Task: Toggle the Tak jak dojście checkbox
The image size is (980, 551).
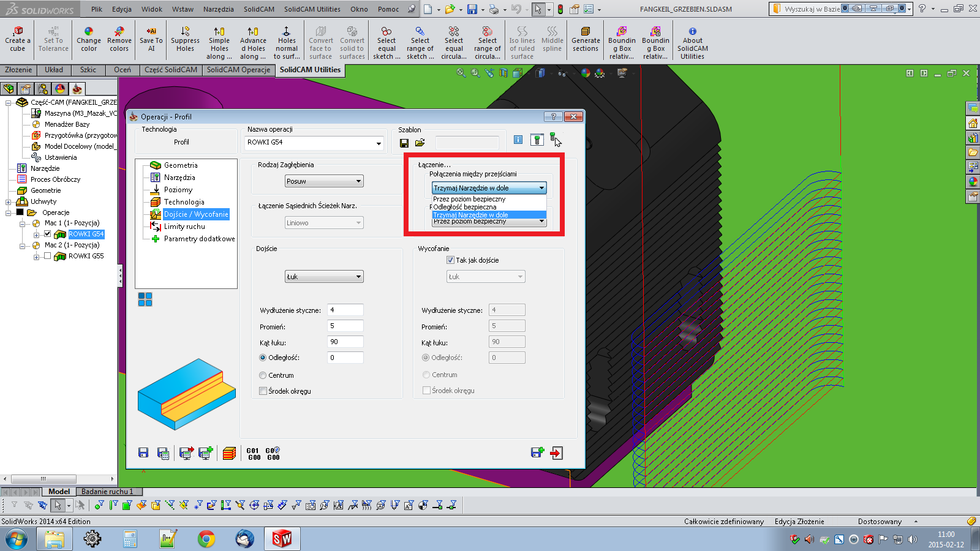Action: [450, 260]
